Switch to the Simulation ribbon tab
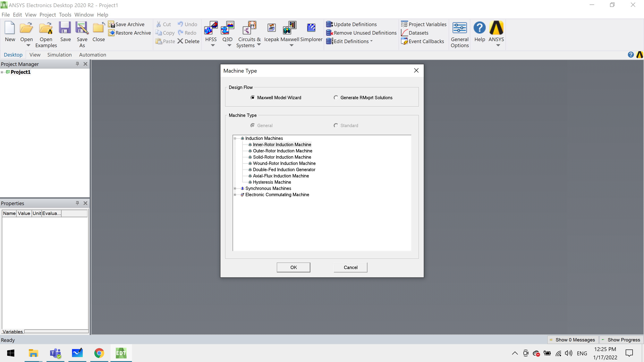 pyautogui.click(x=59, y=55)
